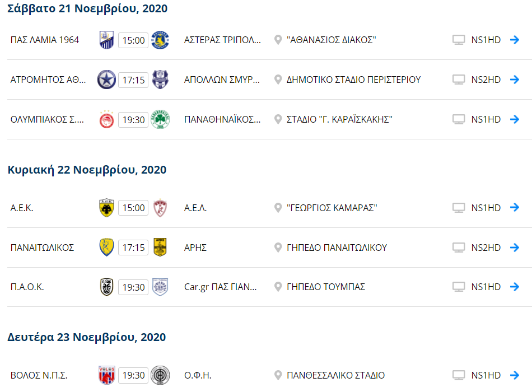
Task: Select the Car.gr ΠΑΣ ΓΙΑΝ... team name
Action: point(221,287)
